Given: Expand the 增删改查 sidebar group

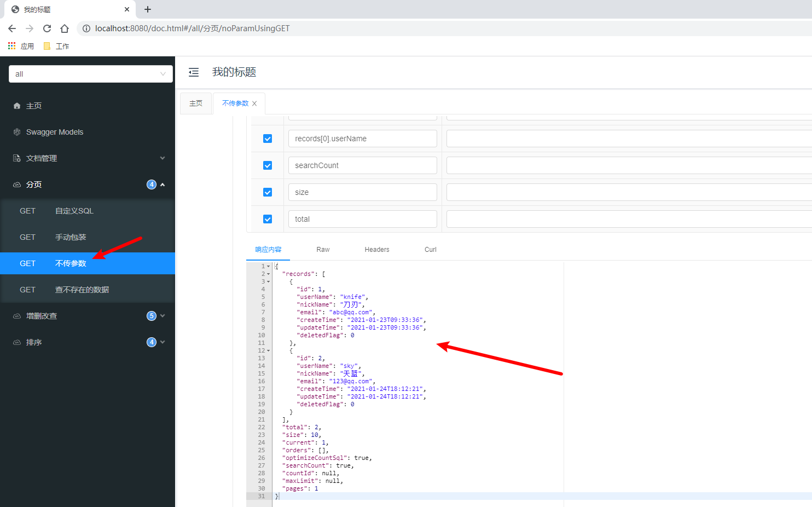Looking at the screenshot, I should click(88, 316).
